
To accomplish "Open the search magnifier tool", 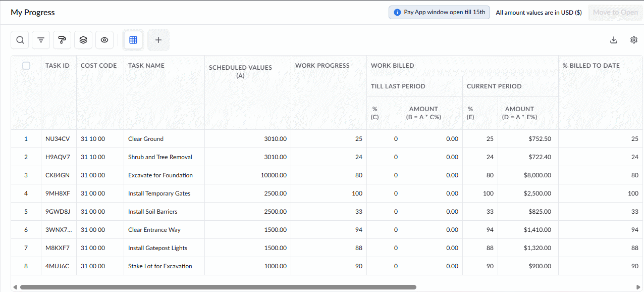I will pyautogui.click(x=20, y=40).
